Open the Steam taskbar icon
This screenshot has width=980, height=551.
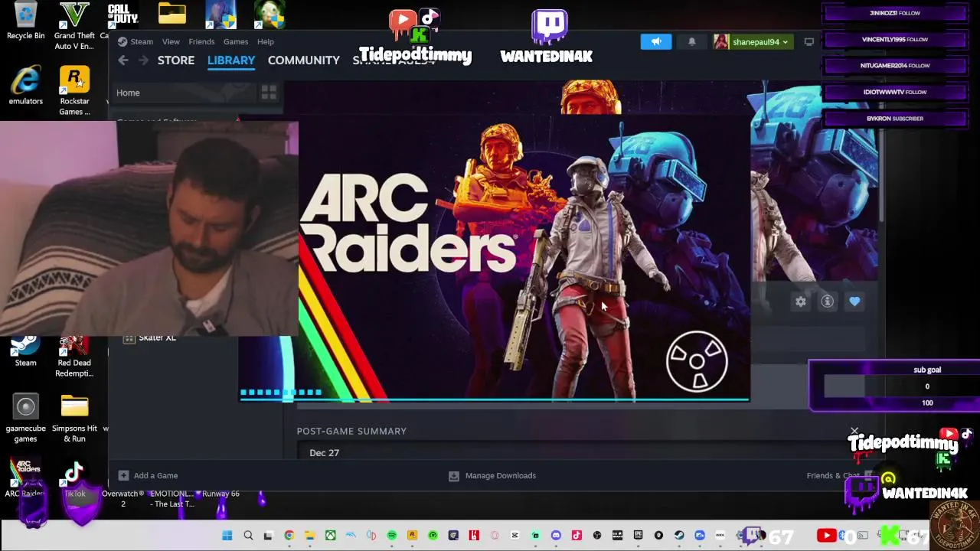coord(679,536)
